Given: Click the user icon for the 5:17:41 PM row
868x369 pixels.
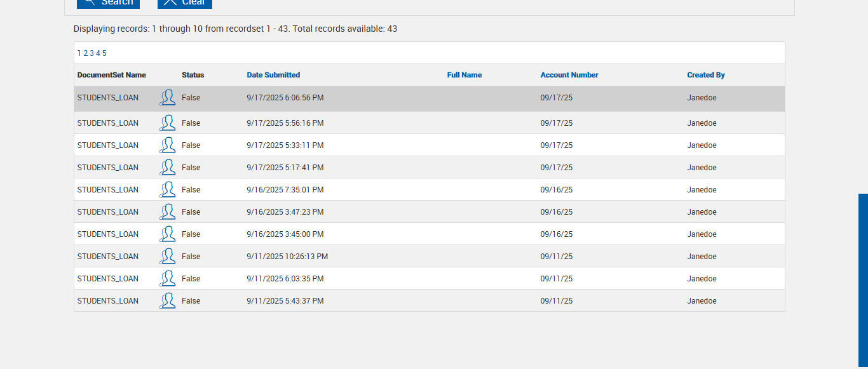Looking at the screenshot, I should (x=168, y=168).
